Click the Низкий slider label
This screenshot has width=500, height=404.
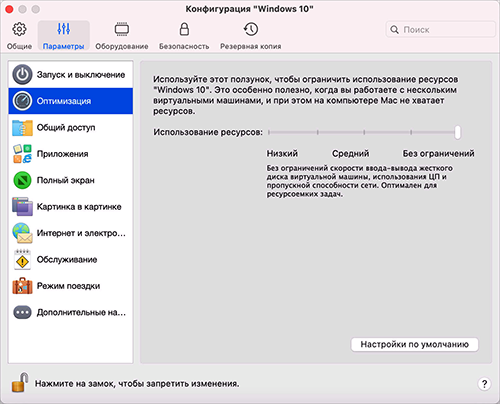282,153
